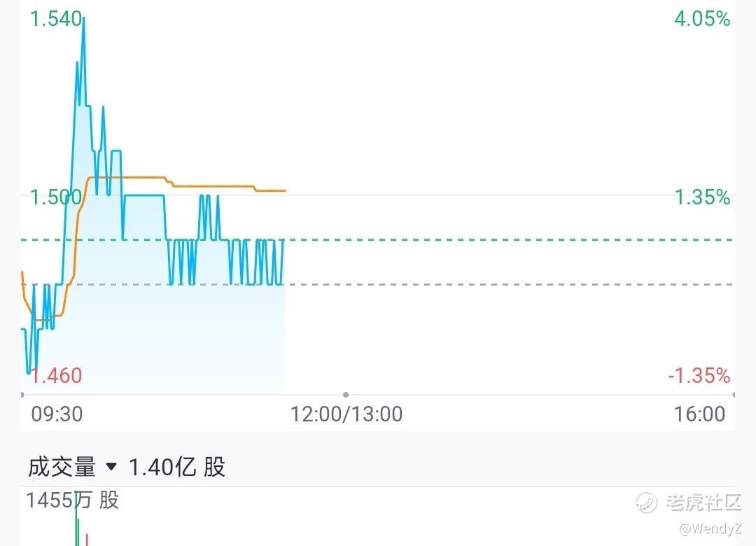This screenshot has height=546, width=756.
Task: Click the 1.500 price axis label
Action: [x=56, y=197]
